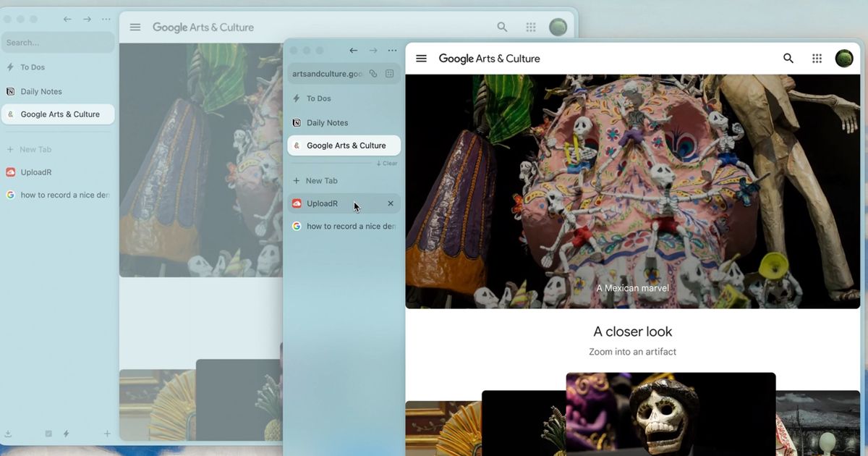
Task: Open the profile avatar in the front window
Action: tap(844, 59)
